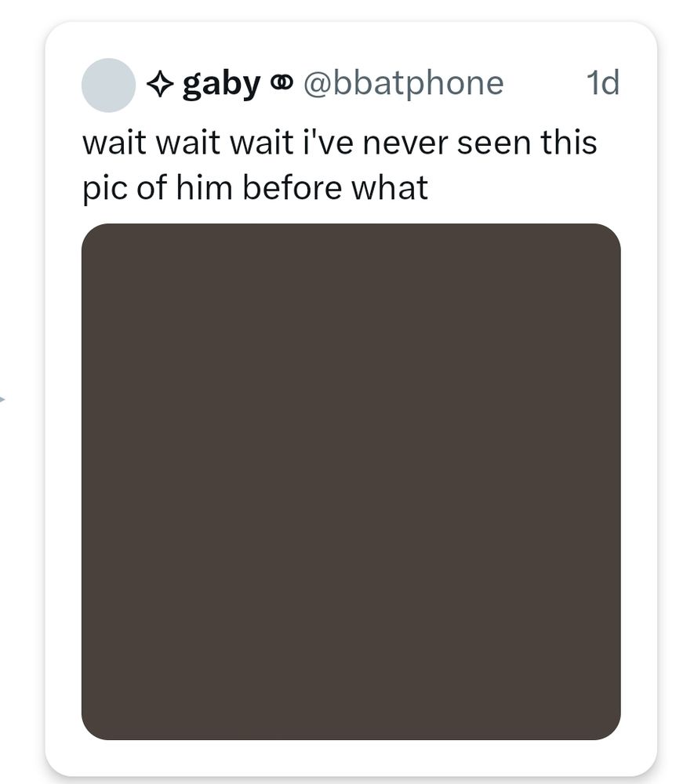This screenshot has width=694, height=784.
Task: Click the partial arrow at the left edge
Action: 2,399
